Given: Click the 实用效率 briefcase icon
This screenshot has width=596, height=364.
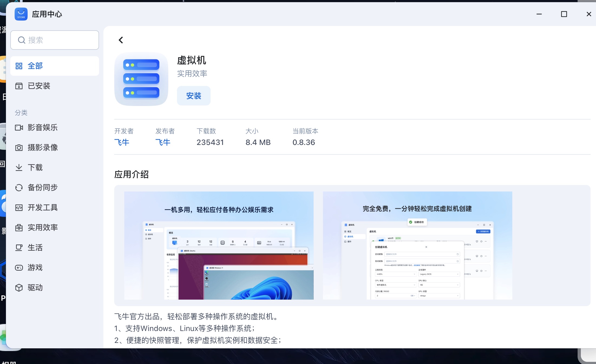Looking at the screenshot, I should pyautogui.click(x=19, y=228).
